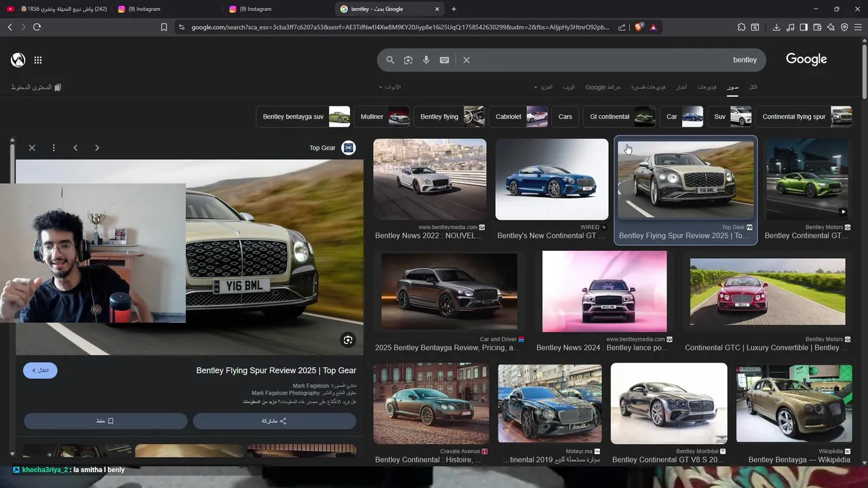Open the preview panel three-dot menu
The image size is (868, 488).
54,148
